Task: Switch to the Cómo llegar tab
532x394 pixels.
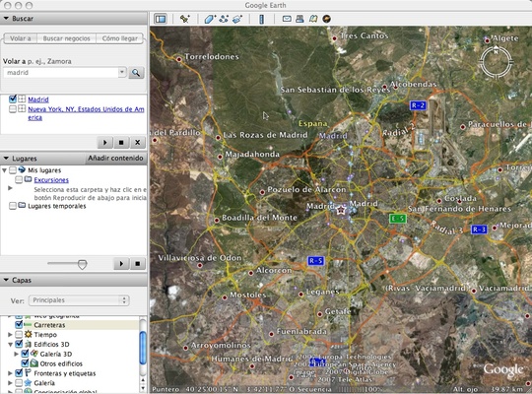Action: pos(120,38)
